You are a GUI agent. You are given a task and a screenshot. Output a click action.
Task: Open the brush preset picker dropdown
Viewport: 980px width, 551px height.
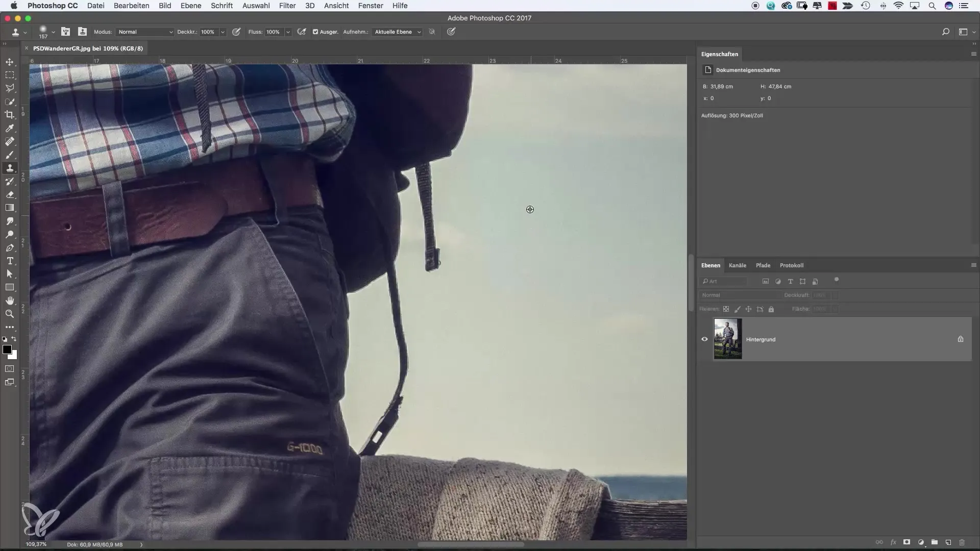pyautogui.click(x=53, y=32)
